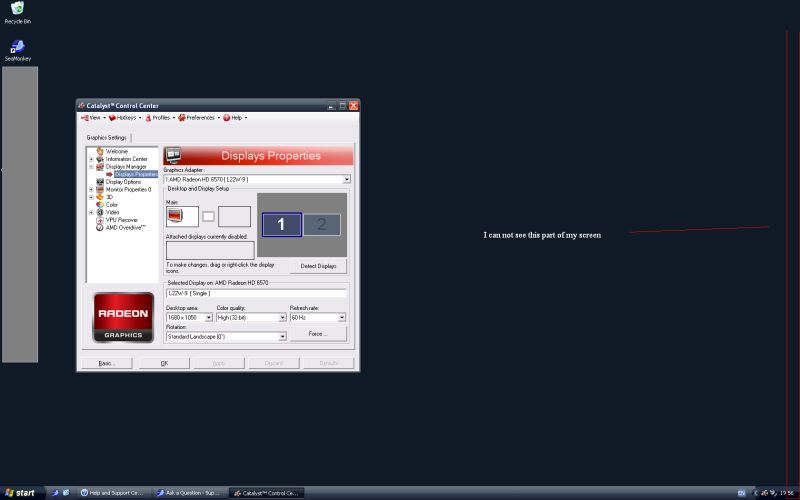Screen dimensions: 800x500
Task: Open the Hotkeys menu
Action: (x=125, y=118)
